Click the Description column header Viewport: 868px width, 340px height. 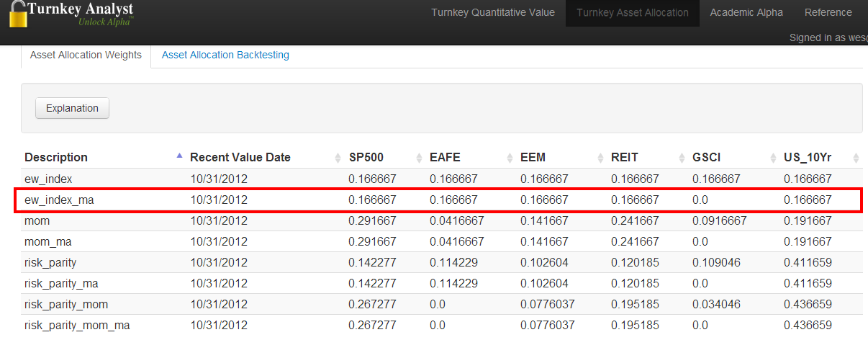pyautogui.click(x=56, y=157)
